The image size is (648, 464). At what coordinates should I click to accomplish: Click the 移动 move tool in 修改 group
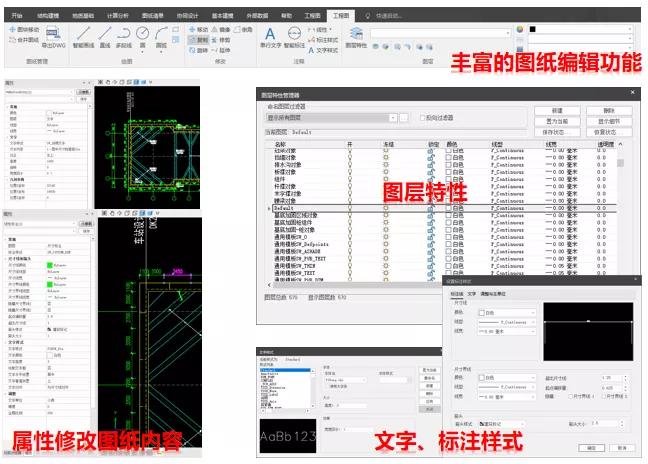(198, 30)
